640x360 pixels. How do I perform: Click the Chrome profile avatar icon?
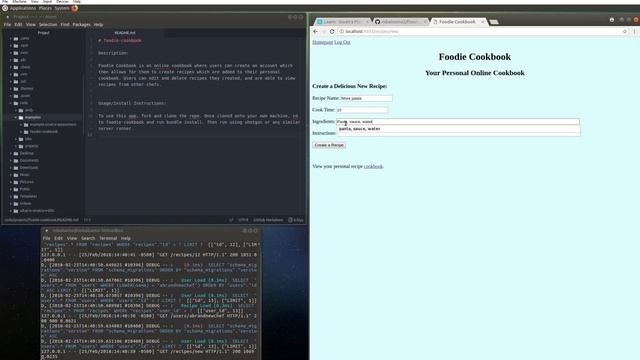[x=611, y=20]
